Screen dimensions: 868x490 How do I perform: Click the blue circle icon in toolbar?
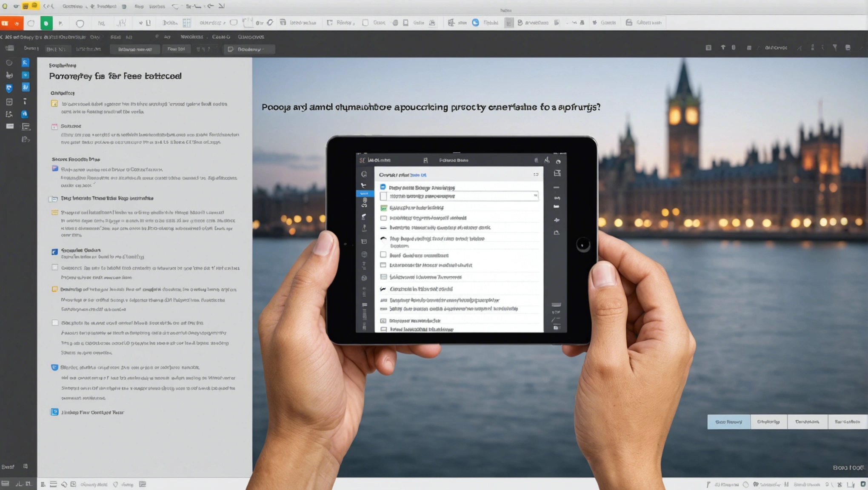(475, 23)
